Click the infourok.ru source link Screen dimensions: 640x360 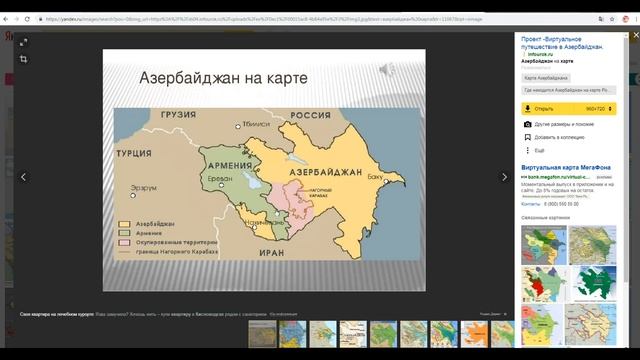(540, 54)
